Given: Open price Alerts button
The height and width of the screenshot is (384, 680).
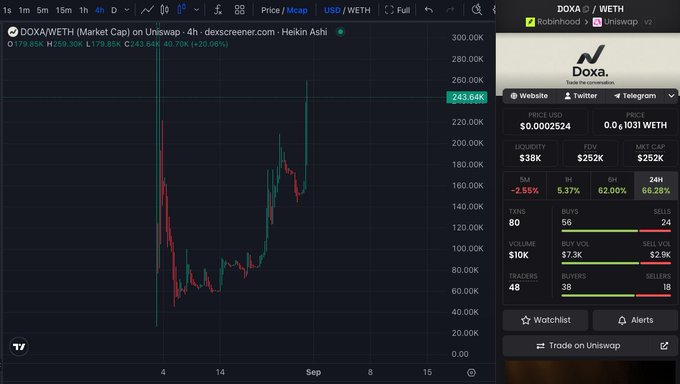Looking at the screenshot, I should (x=635, y=320).
